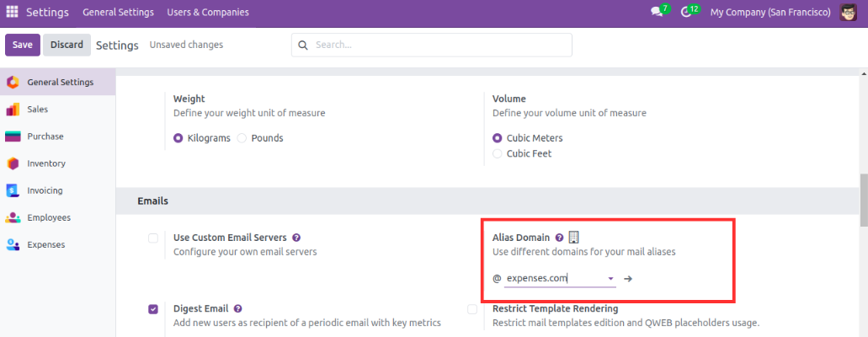Click the Weight setting label
Viewport: 868px width, 337px height.
tap(189, 99)
